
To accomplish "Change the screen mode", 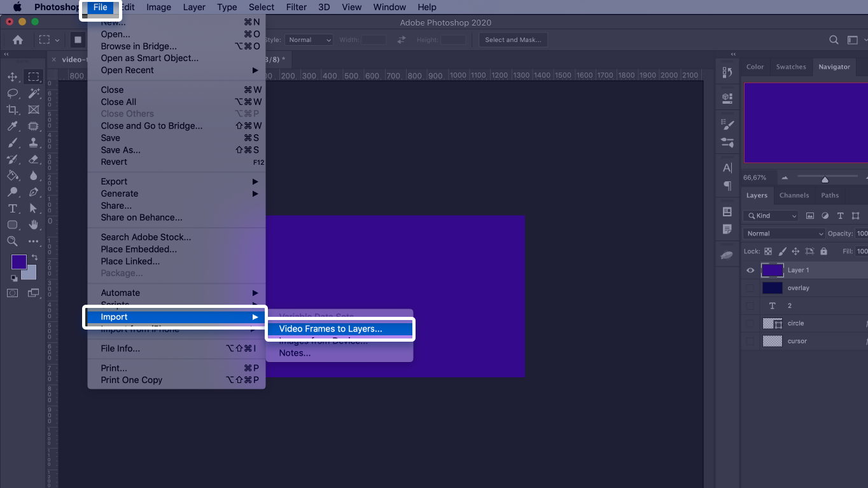I will click(x=33, y=293).
